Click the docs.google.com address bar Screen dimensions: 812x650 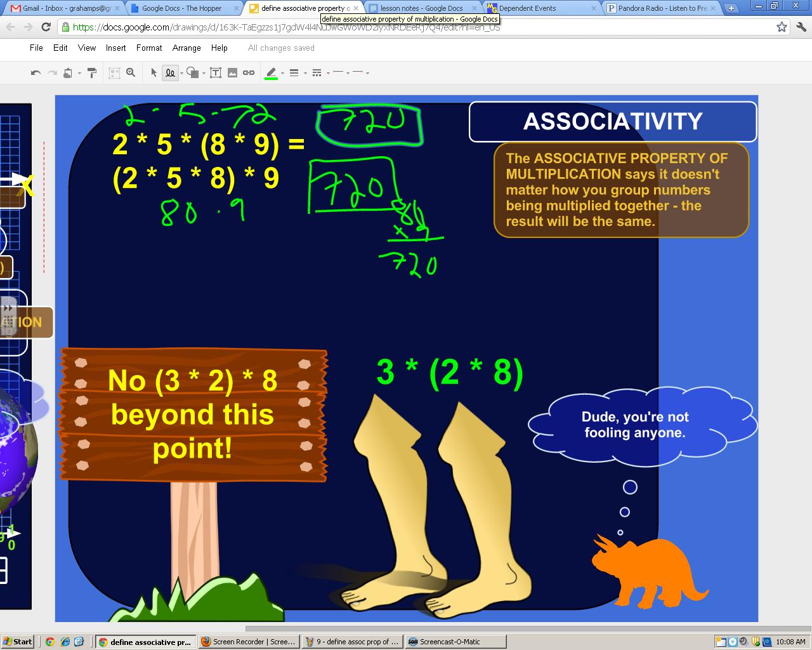pyautogui.click(x=416, y=27)
